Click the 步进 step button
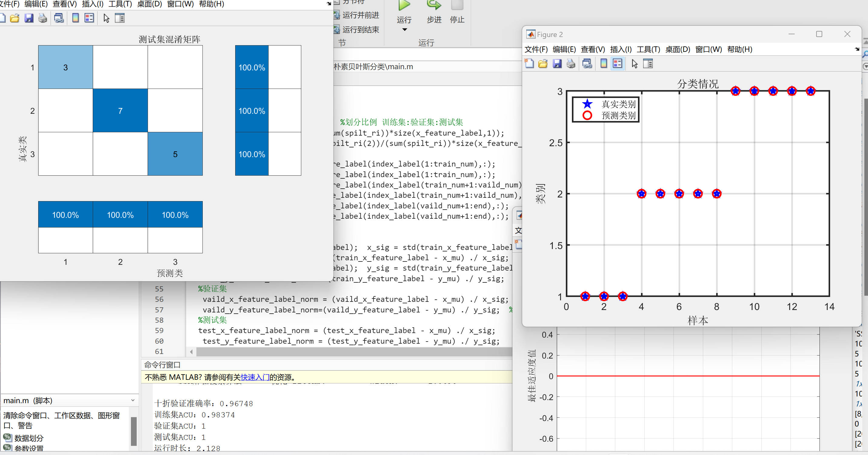 tap(434, 12)
